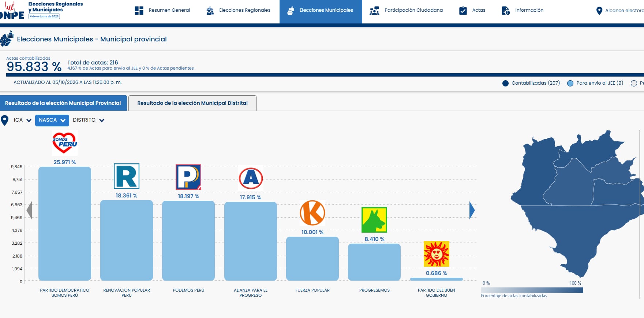Click the Fuerza Popular 10.001 % bar
644x318 pixels.
tap(312, 259)
